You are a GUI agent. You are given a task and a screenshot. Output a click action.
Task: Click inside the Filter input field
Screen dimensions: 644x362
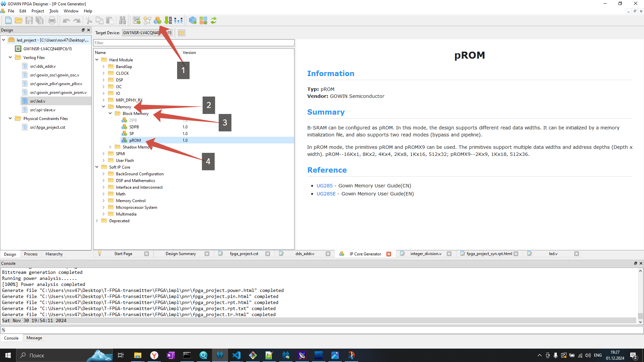pyautogui.click(x=194, y=43)
